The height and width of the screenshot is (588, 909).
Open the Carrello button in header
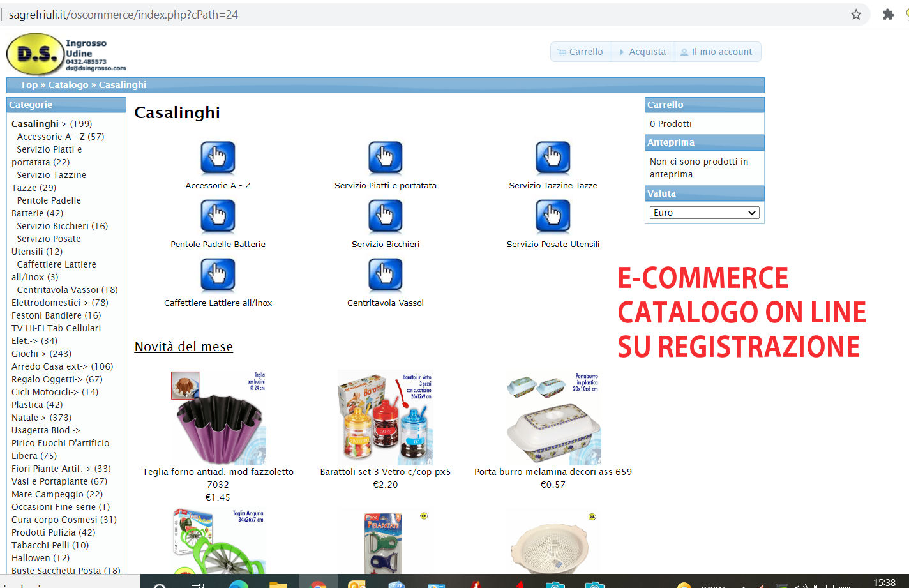tap(580, 52)
